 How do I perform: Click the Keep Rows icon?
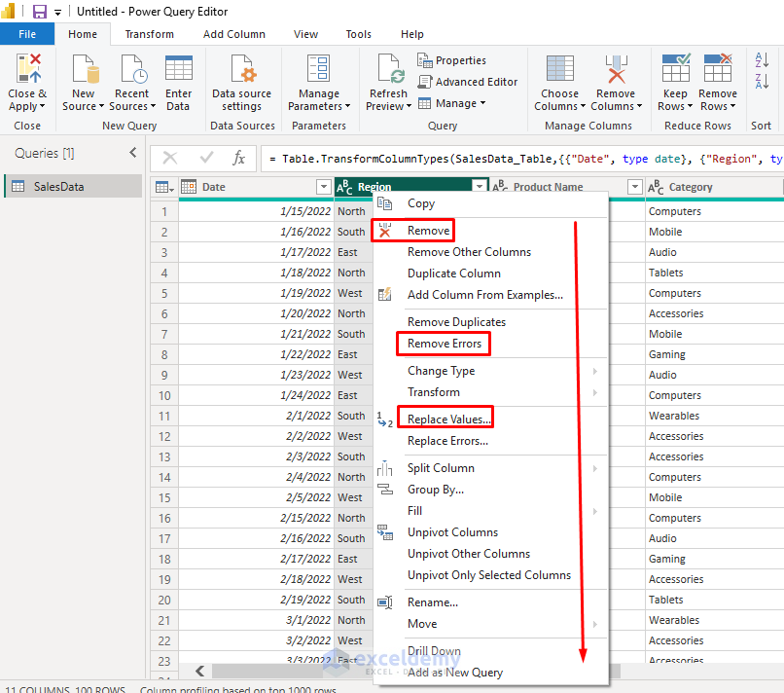point(675,67)
